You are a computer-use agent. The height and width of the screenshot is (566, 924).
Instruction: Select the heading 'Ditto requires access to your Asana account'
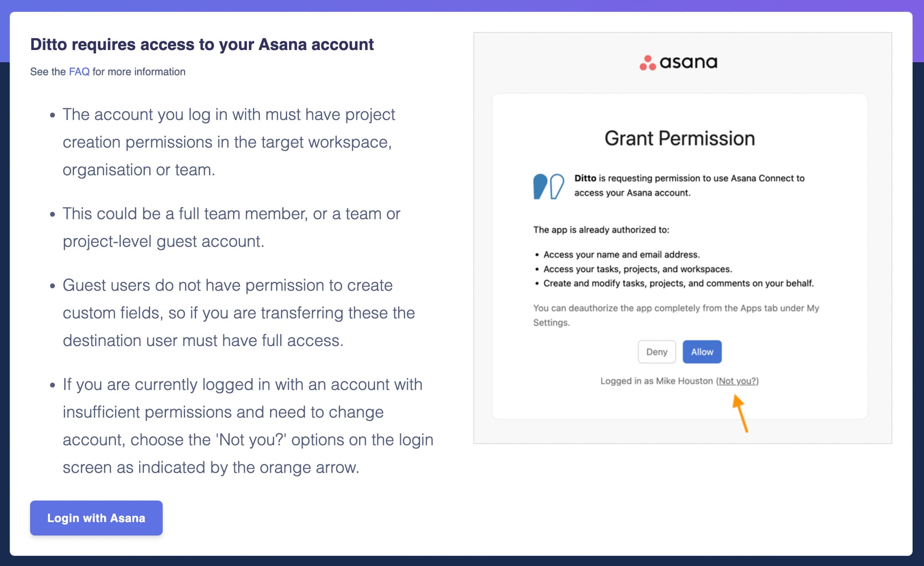tap(202, 44)
